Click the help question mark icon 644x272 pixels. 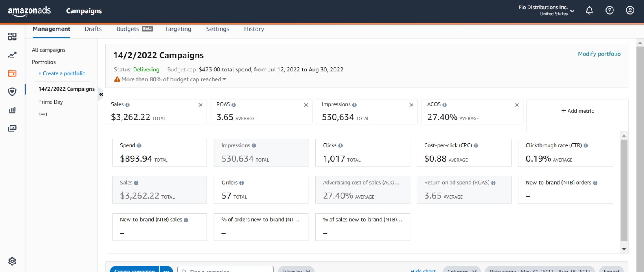[x=609, y=10]
